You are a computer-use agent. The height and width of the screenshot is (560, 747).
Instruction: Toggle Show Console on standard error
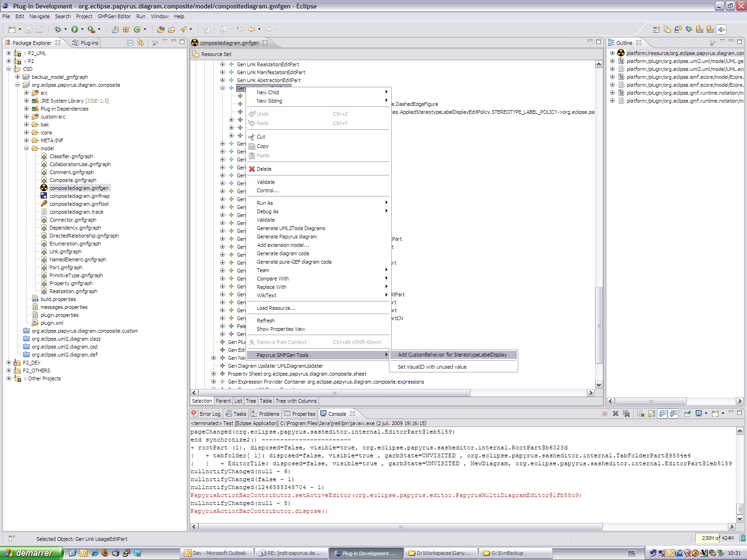pyautogui.click(x=673, y=413)
